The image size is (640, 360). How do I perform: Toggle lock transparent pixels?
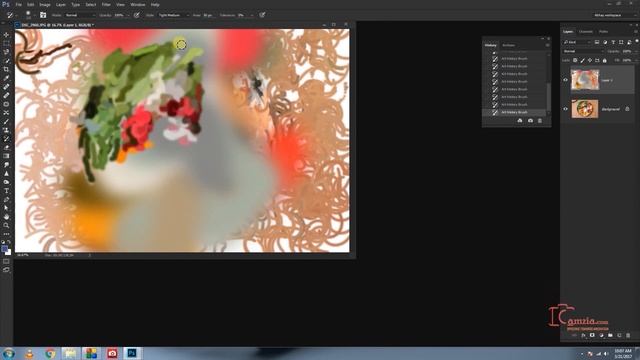[575, 60]
